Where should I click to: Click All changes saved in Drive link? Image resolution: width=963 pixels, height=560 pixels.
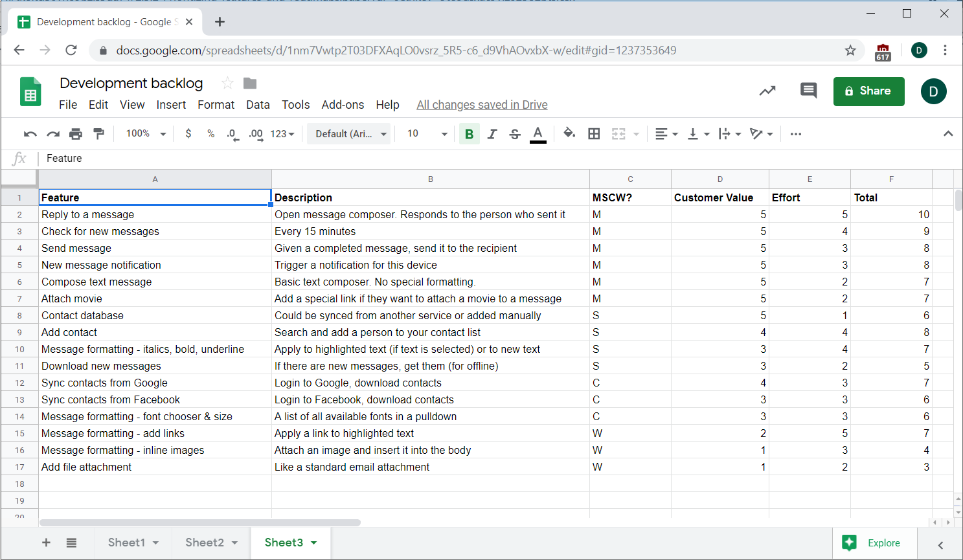tap(482, 105)
